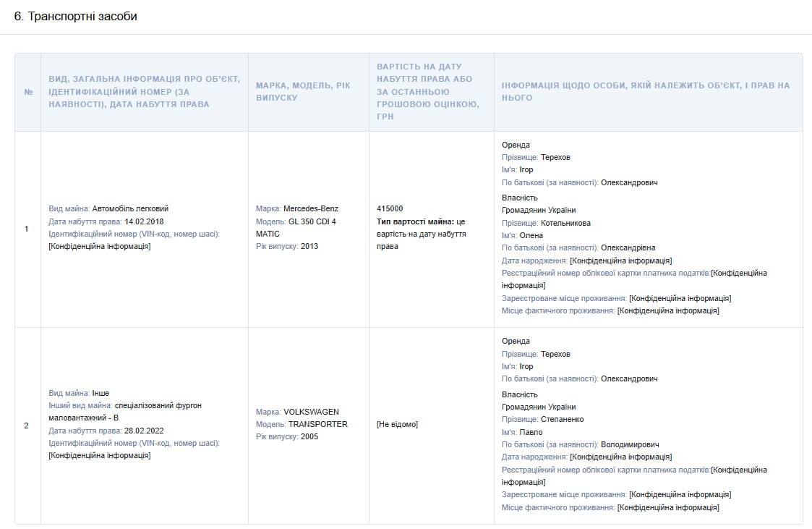This screenshot has height=529, width=812.
Task: Click the surname "Степаненко"
Action: coord(562,419)
